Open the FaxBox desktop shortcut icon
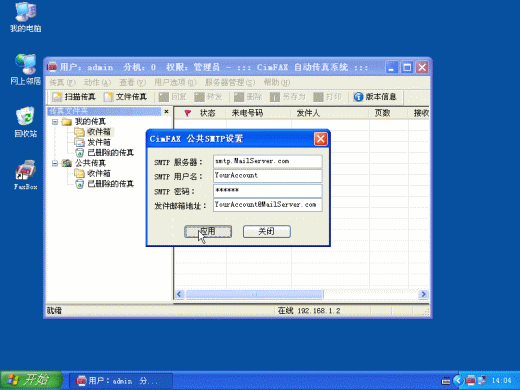Screen dimensions: 520x390 coord(26,170)
